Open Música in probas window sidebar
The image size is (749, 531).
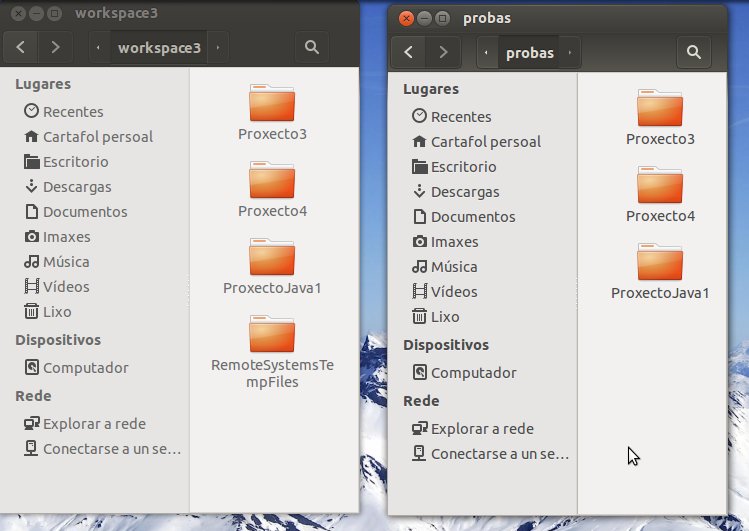[444, 266]
